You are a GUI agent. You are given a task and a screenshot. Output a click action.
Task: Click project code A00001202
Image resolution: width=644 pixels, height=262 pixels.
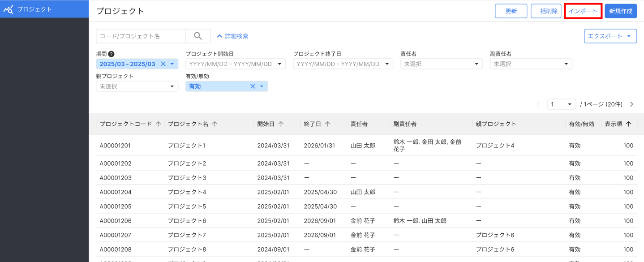tap(116, 163)
